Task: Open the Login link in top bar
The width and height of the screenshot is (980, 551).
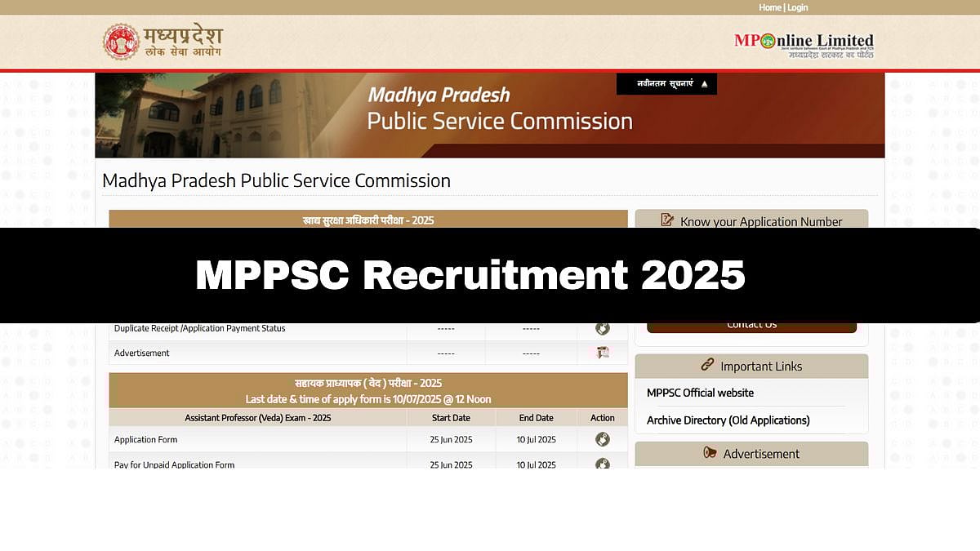Action: 798,7
